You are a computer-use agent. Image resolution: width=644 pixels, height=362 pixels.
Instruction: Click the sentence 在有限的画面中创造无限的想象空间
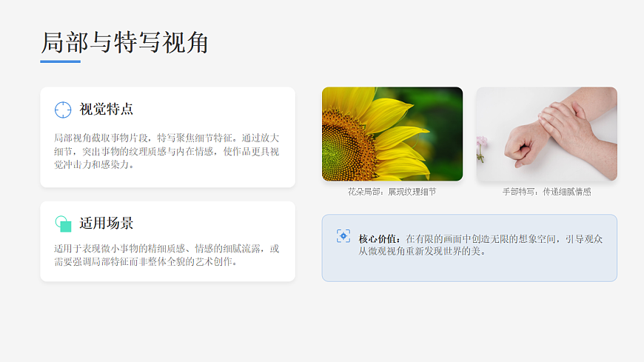point(480,239)
